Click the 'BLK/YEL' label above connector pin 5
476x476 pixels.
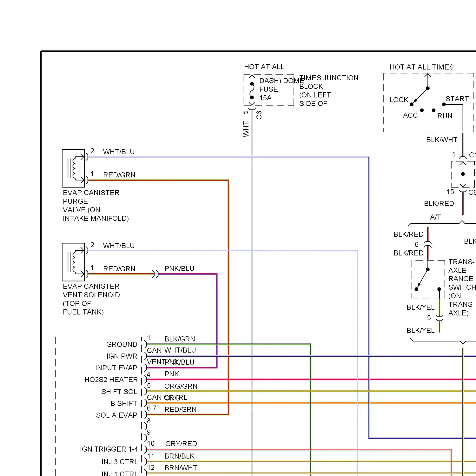[x=420, y=307]
